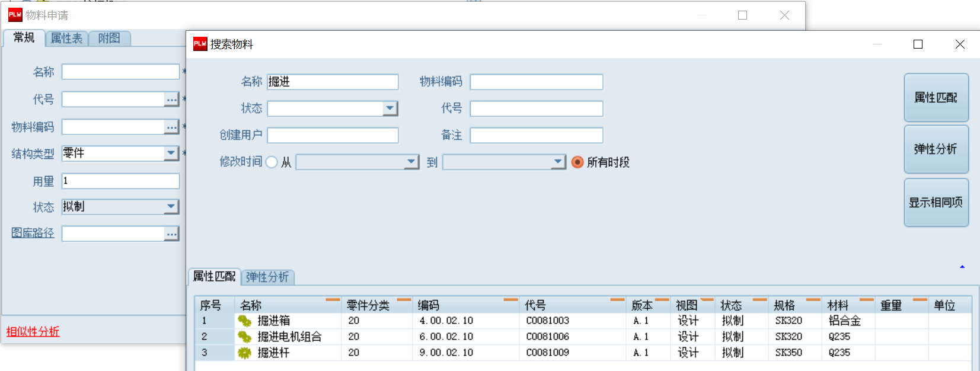This screenshot has height=371, width=980.
Task: Open the 附图 tab
Action: pyautogui.click(x=109, y=39)
